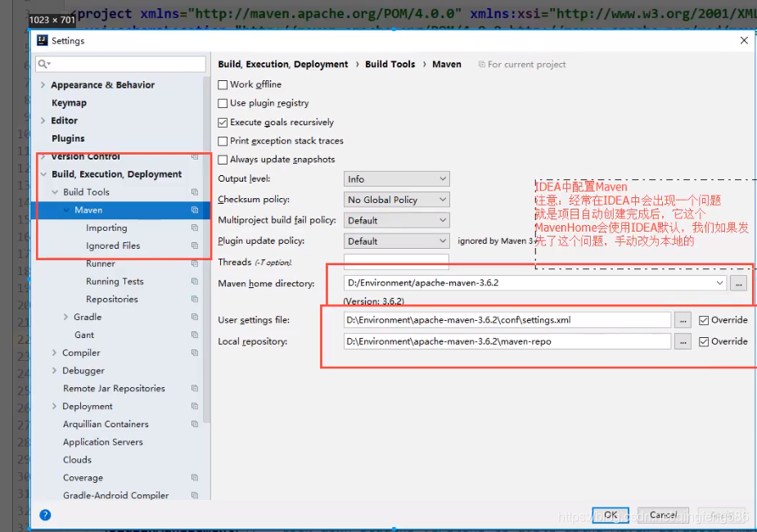Expand the Gradle node
This screenshot has width=757, height=532.
pyautogui.click(x=65, y=318)
